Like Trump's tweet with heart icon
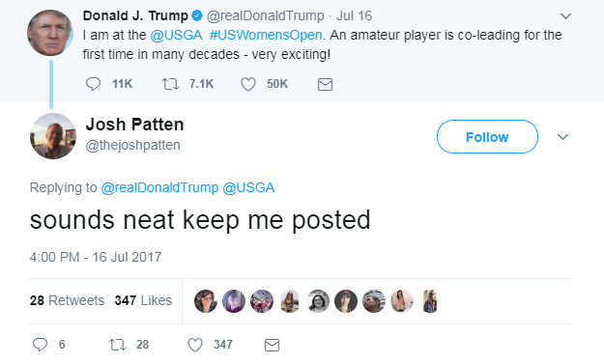Image resolution: width=604 pixels, height=364 pixels. coord(248,84)
